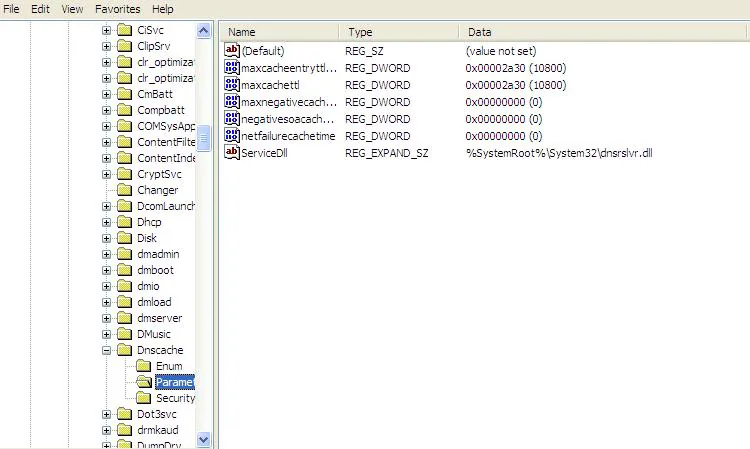
Task: Select the Enum folder icon under Dnscache
Action: point(143,366)
